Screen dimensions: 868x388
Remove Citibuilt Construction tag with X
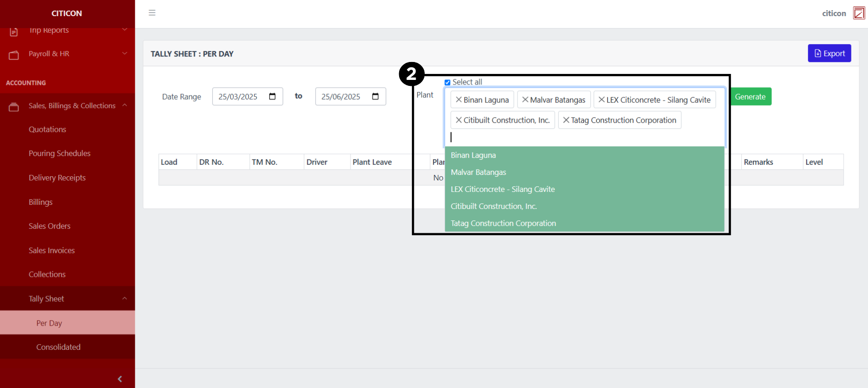[458, 120]
